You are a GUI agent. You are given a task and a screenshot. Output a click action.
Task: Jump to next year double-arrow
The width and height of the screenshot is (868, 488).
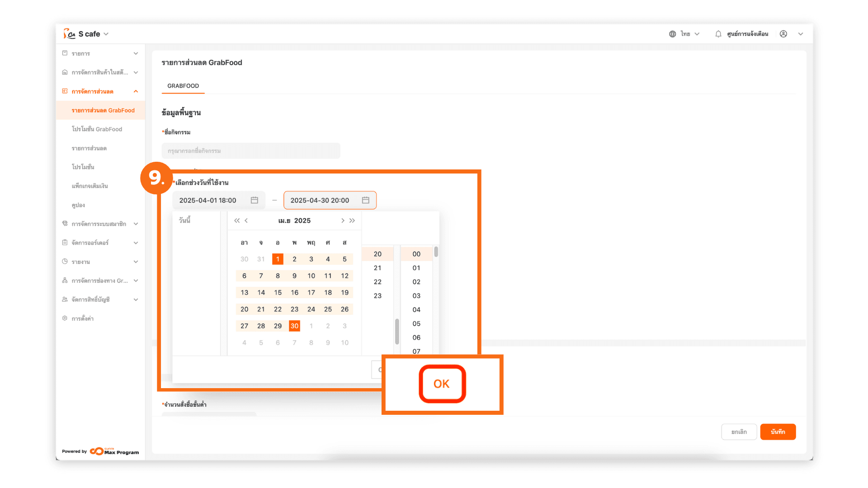(353, 221)
